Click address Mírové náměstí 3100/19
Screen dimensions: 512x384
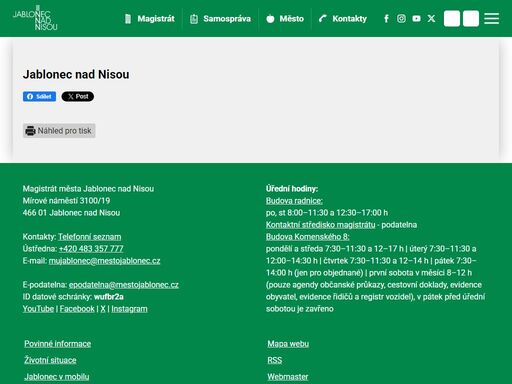[66, 201]
